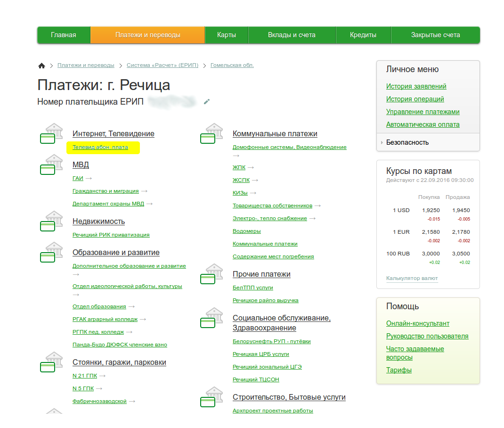The image size is (504, 428).
Task: Open История операций in personal menu
Action: coord(415,99)
